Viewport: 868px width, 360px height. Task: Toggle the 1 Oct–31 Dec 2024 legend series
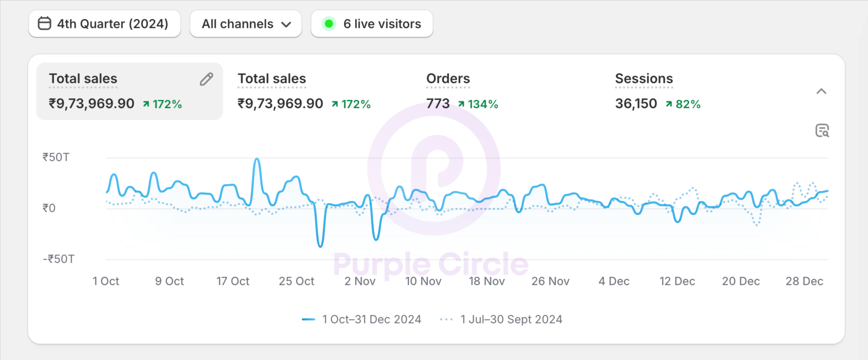(371, 319)
